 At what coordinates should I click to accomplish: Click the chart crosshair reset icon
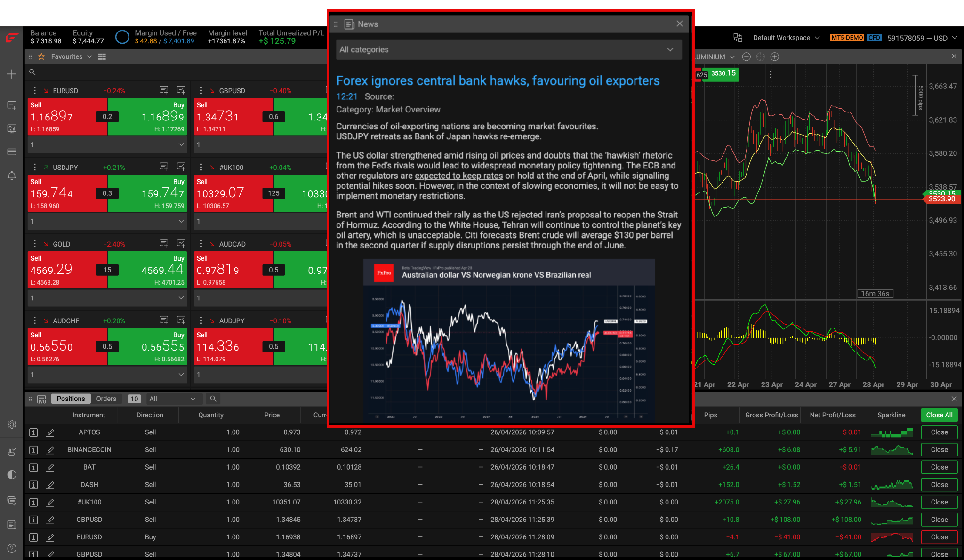[x=761, y=56]
